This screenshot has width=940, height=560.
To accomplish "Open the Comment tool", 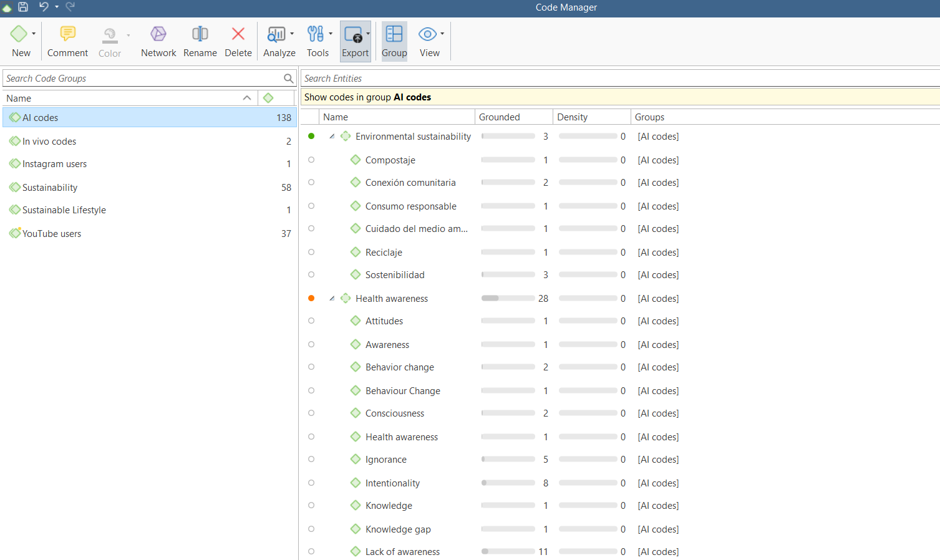I will coord(67,34).
